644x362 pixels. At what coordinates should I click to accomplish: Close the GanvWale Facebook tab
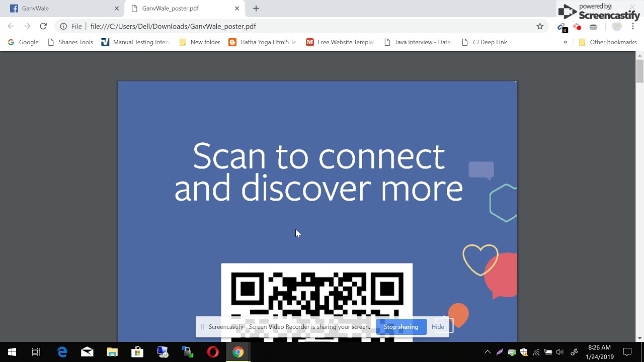117,9
